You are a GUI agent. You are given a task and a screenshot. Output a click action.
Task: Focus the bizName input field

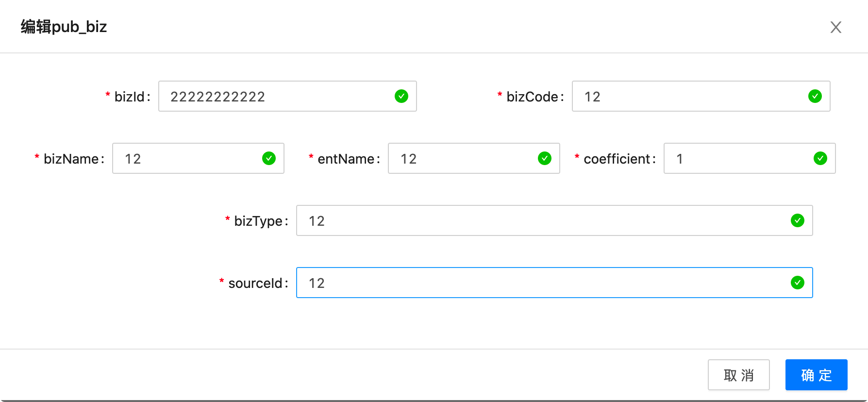198,158
